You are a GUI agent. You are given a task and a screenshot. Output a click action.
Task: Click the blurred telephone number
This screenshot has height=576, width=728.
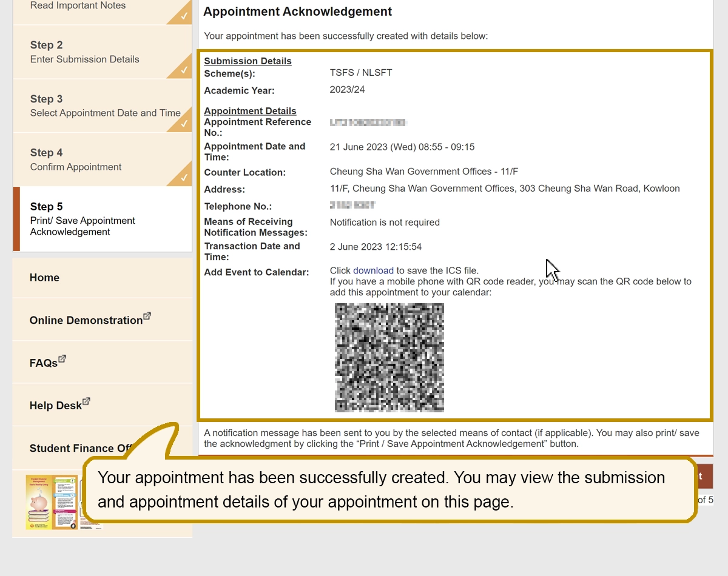click(x=352, y=206)
